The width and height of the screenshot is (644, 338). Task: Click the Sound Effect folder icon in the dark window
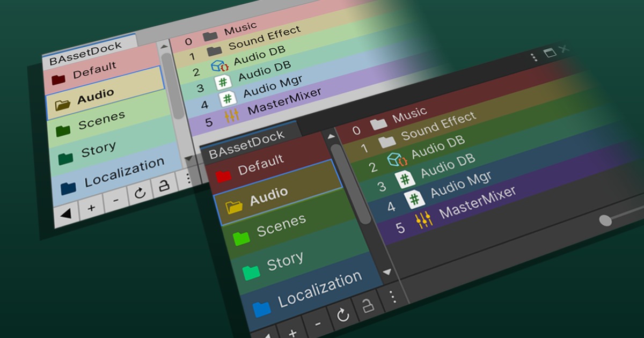386,142
